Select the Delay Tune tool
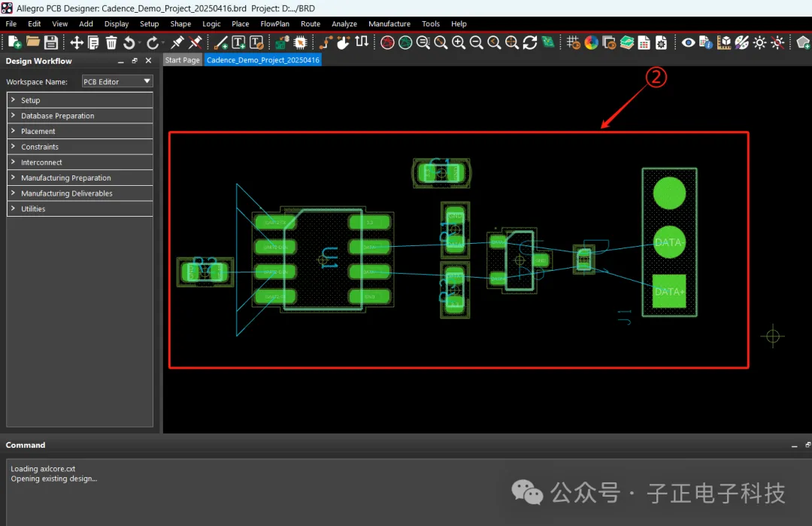Screen dimensions: 812x526 point(362,41)
